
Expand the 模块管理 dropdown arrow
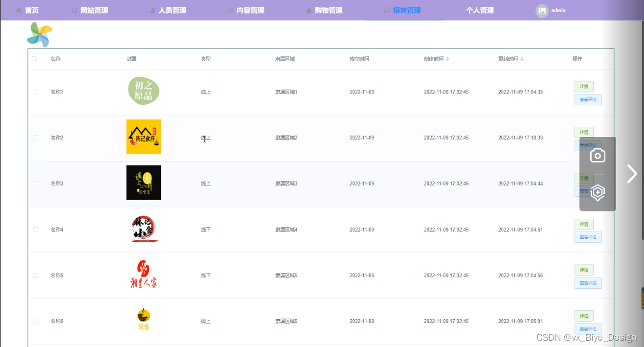tap(426, 10)
